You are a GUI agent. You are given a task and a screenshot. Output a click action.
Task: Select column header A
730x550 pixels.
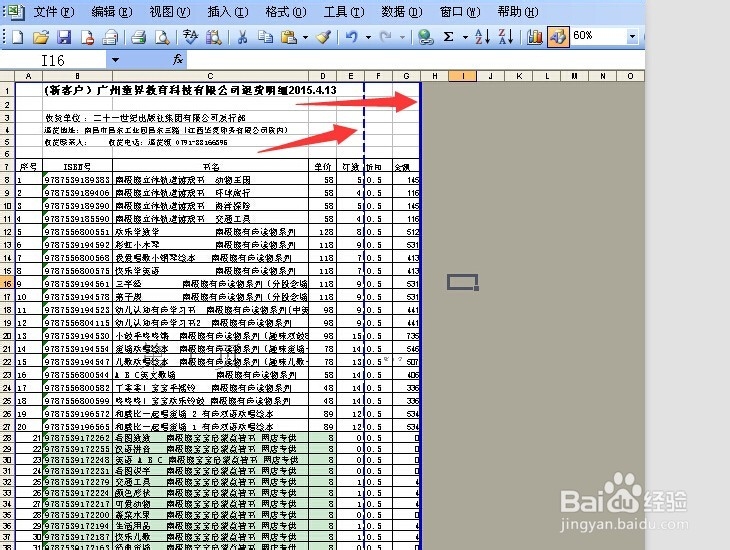click(28, 76)
